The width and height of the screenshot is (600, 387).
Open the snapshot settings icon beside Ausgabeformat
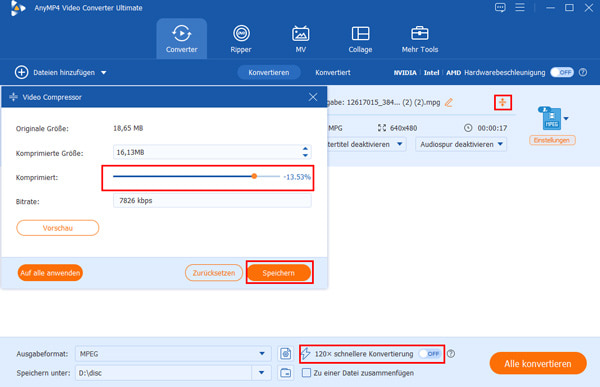click(x=285, y=354)
